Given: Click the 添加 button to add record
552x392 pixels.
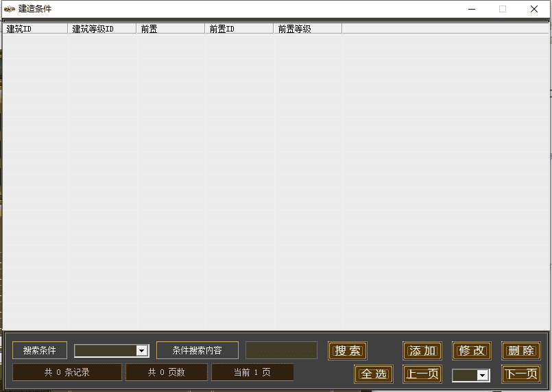Looking at the screenshot, I should 422,351.
